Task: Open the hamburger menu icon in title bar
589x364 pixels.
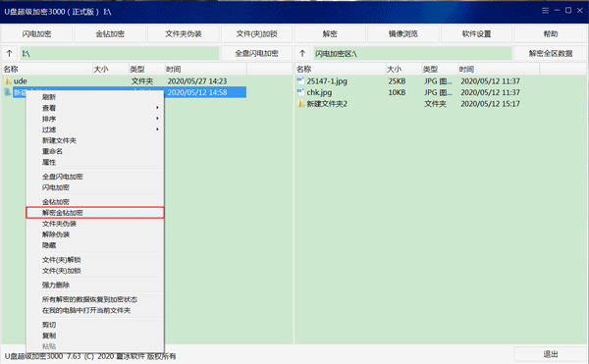Action: click(545, 11)
